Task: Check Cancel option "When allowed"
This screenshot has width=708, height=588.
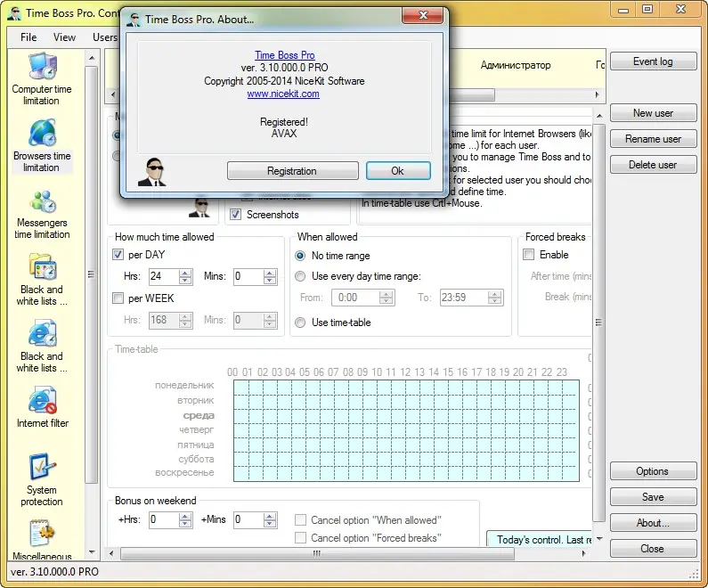Action: click(300, 519)
